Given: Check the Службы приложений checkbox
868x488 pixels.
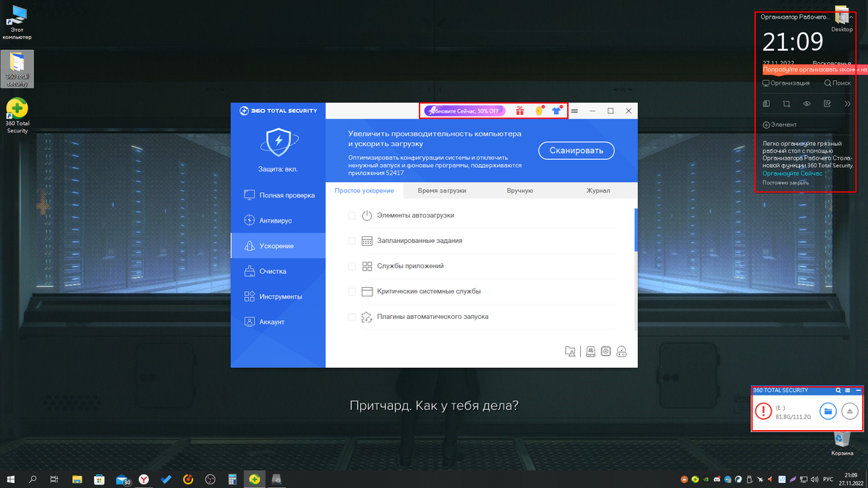Looking at the screenshot, I should point(352,266).
